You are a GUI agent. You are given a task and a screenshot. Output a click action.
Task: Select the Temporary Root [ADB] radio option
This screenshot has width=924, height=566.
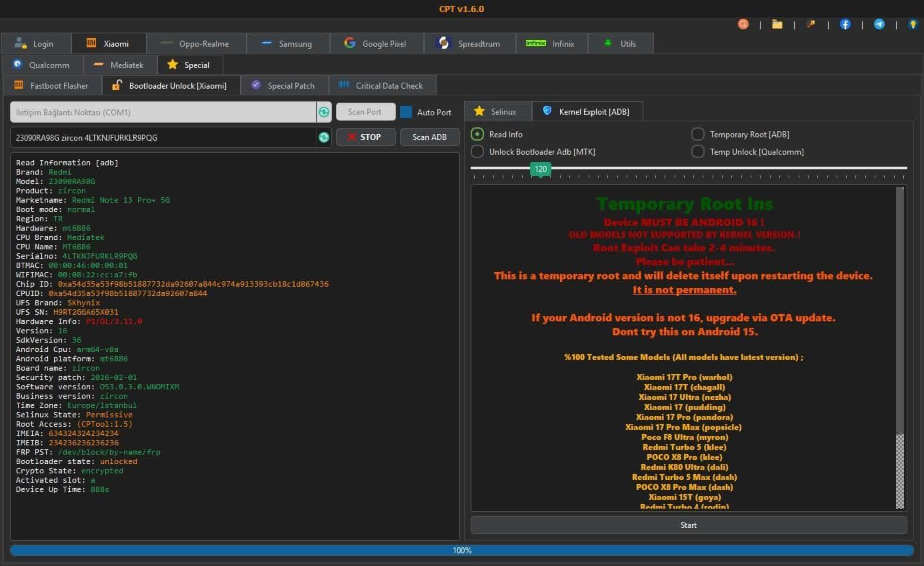click(x=698, y=134)
